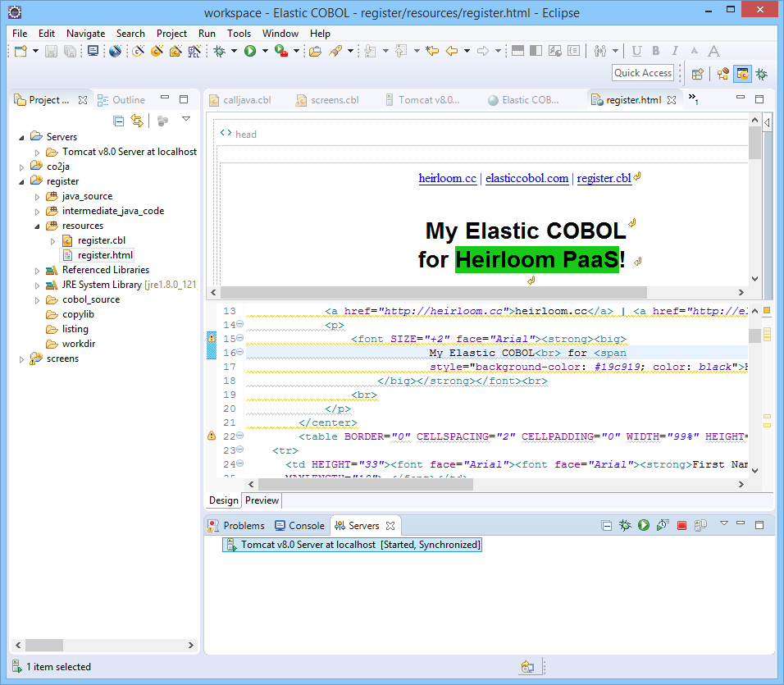
Task: Toggle Link with Editor in Project Explorer
Action: (x=136, y=121)
